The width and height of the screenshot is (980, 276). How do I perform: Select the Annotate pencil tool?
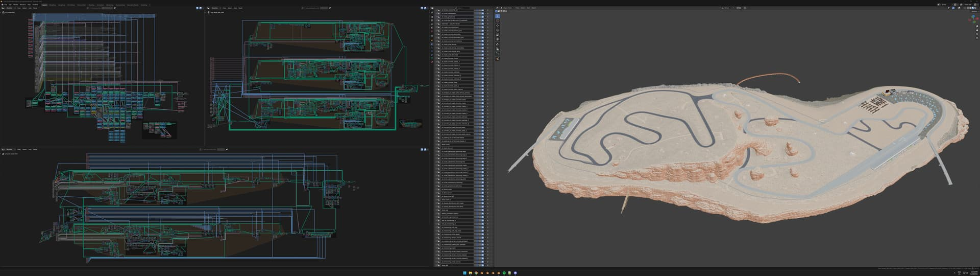pos(497,44)
